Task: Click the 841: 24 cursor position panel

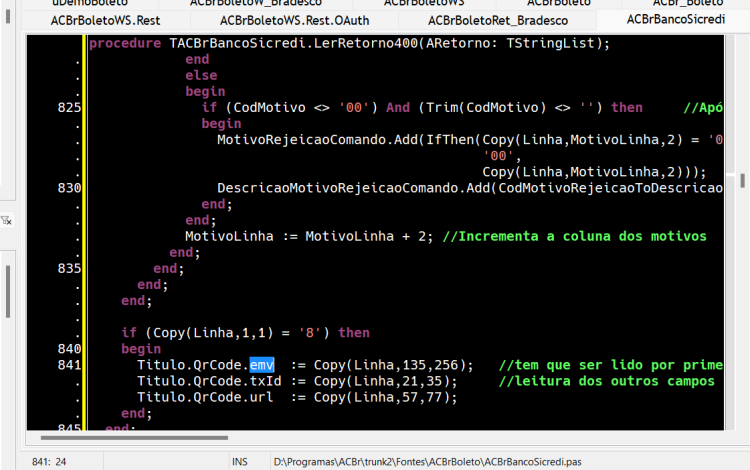Action: [x=49, y=462]
